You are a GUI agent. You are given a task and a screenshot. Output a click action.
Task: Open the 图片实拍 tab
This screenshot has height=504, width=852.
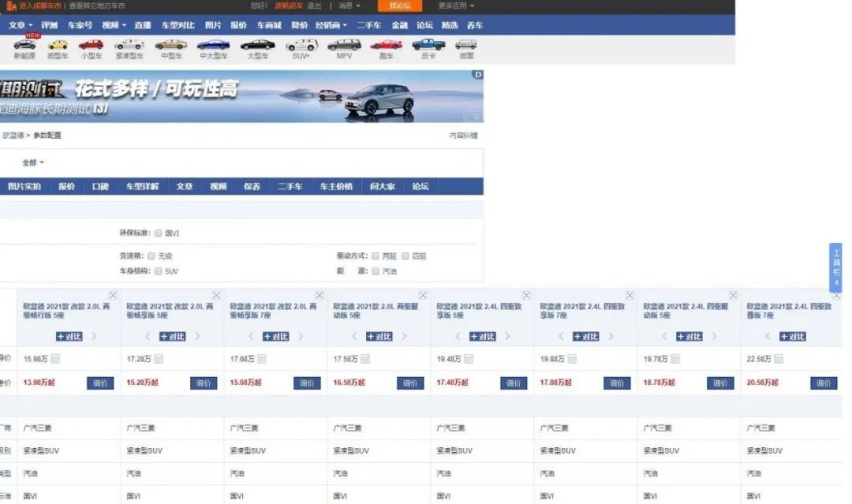point(24,186)
